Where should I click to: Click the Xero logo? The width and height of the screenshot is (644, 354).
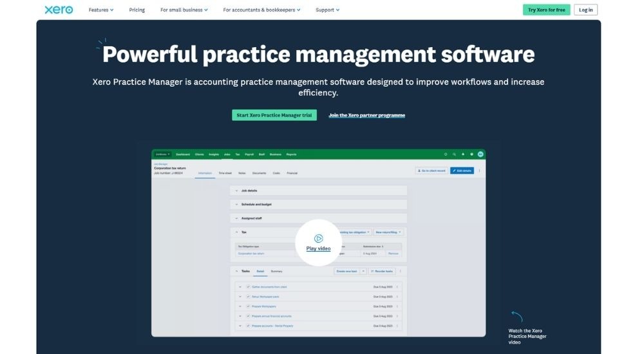coord(59,10)
